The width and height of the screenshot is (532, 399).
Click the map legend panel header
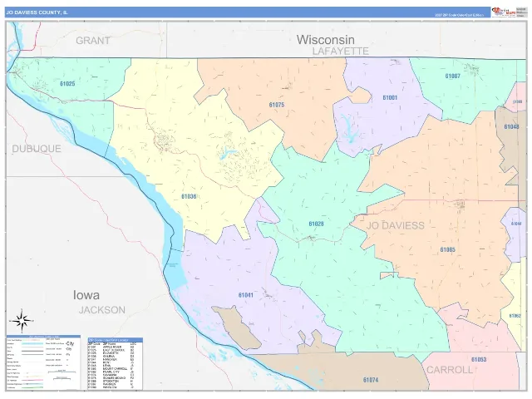(43, 337)
